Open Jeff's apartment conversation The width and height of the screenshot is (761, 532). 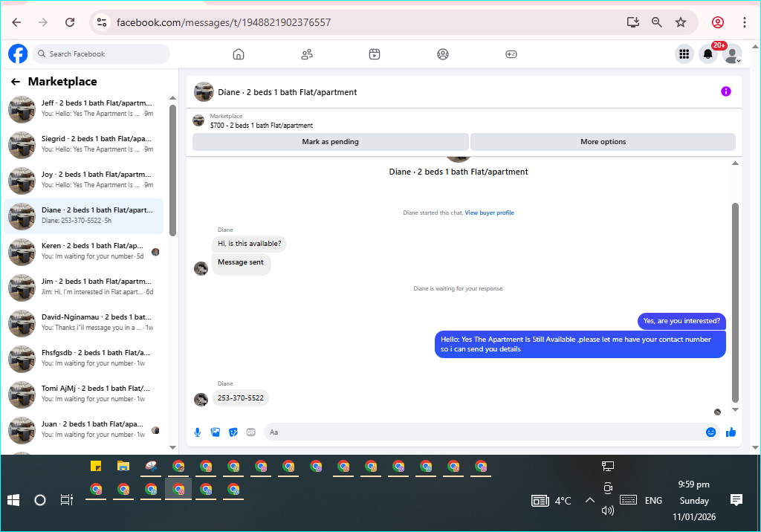[83, 108]
